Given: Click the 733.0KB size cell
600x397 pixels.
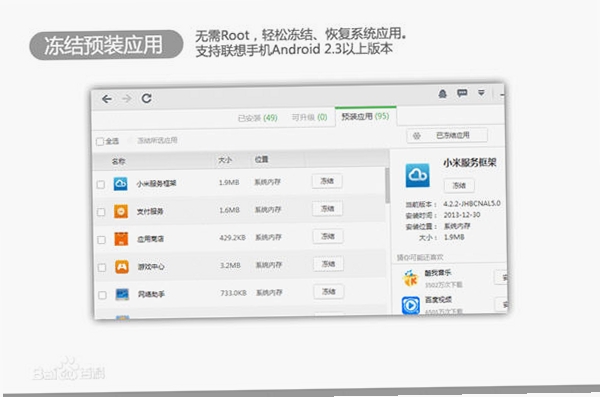Looking at the screenshot, I should click(x=233, y=293).
